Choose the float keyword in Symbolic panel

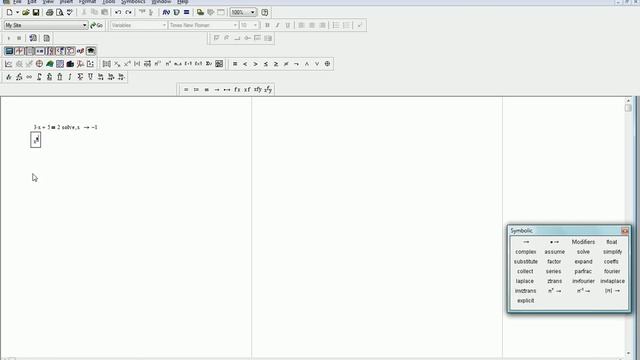coord(611,242)
